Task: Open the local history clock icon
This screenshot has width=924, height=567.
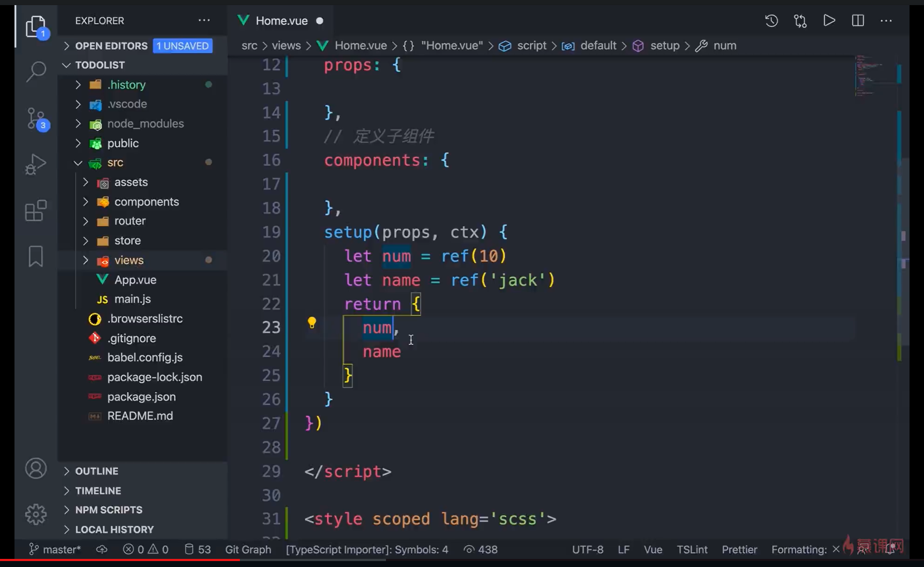Action: (x=771, y=21)
